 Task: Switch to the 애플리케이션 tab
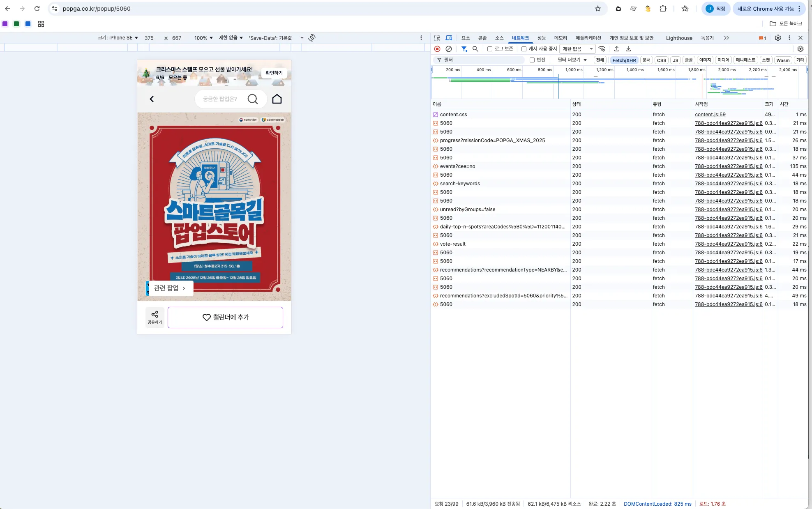(x=588, y=38)
